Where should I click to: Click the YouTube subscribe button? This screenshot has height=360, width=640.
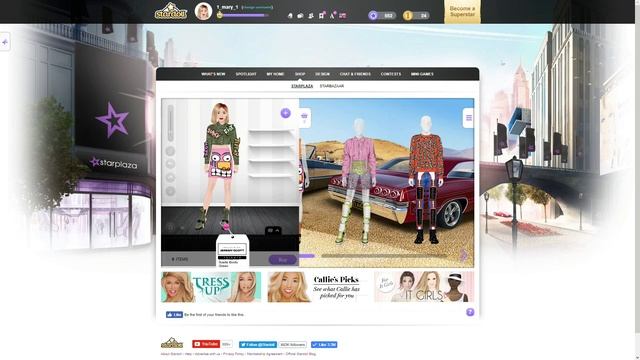point(206,344)
